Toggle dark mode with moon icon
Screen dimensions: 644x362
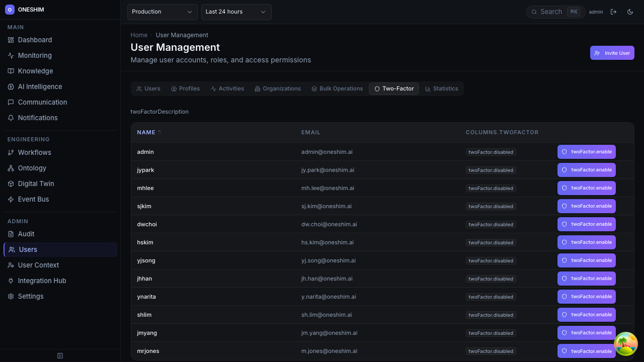(x=630, y=12)
